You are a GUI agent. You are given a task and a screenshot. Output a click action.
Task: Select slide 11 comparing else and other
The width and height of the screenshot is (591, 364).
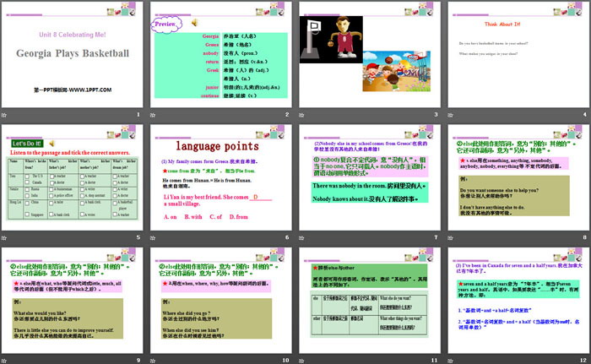(370, 301)
